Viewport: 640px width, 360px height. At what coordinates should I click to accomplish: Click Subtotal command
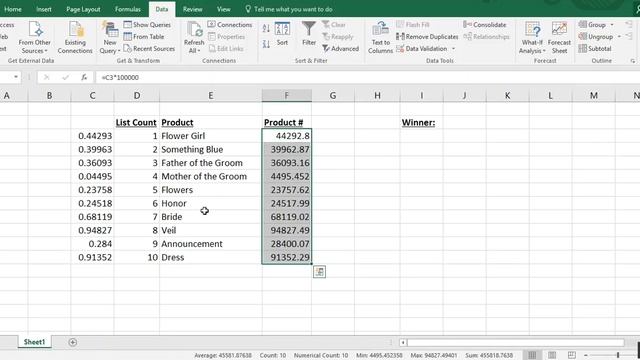pos(595,49)
